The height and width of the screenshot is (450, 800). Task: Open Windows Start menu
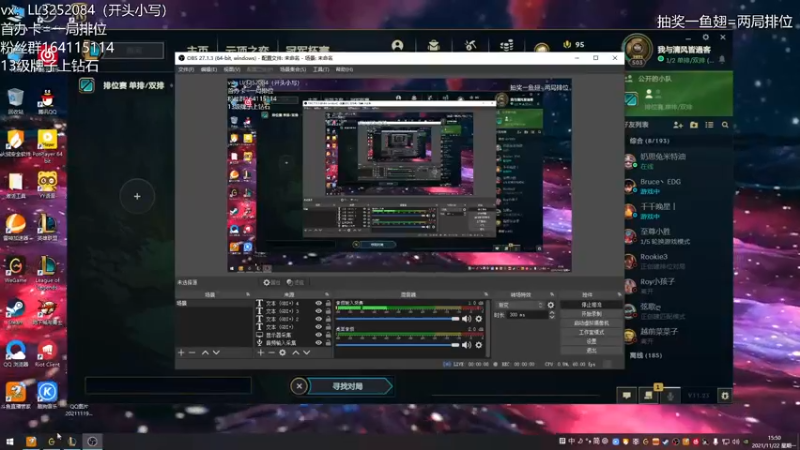tap(10, 441)
